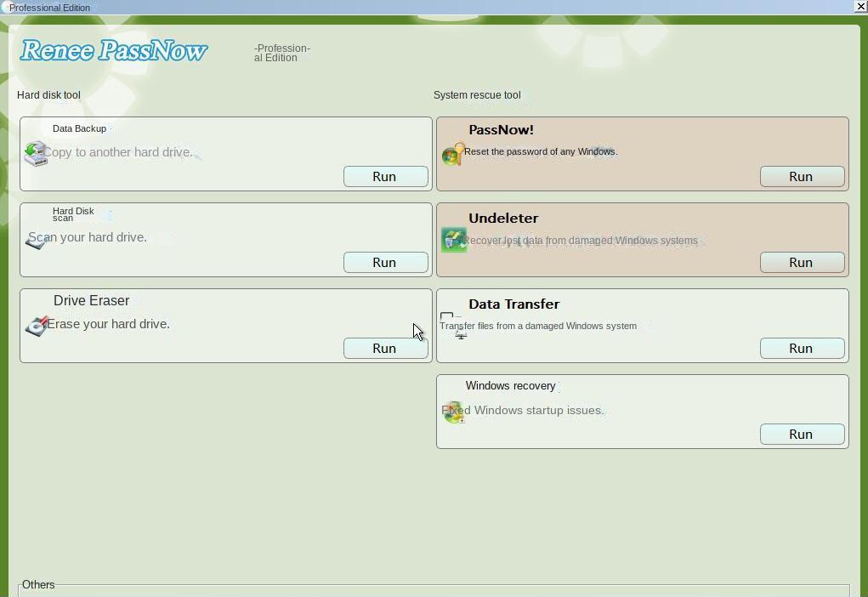
Task: Click the '-Professional Edition-' label beside logo
Action: coord(282,54)
